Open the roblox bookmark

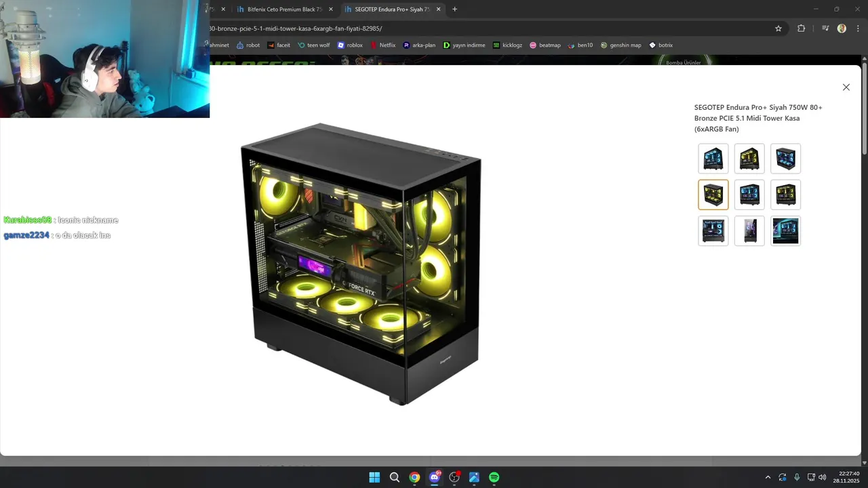tap(350, 45)
